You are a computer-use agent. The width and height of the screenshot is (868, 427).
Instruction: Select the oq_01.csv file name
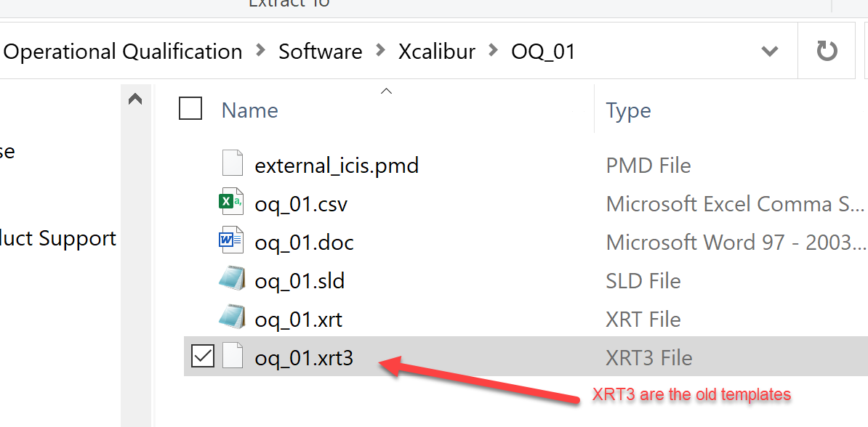coord(301,204)
